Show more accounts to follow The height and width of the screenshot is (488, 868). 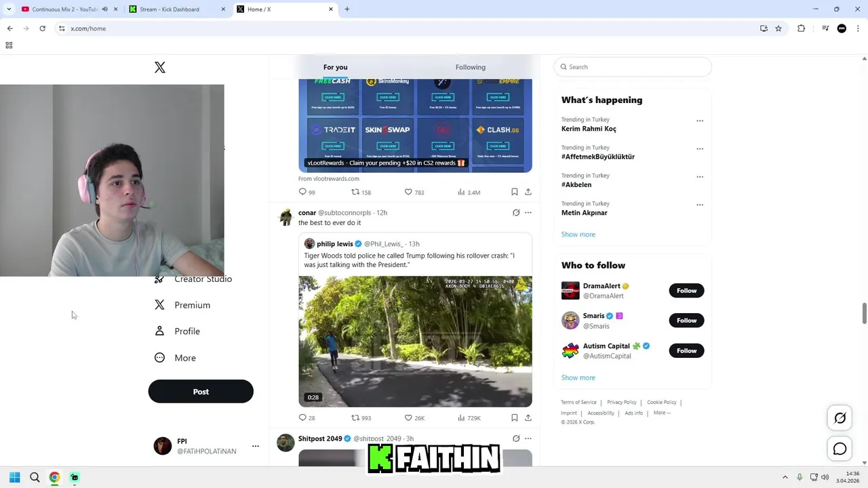(x=578, y=378)
